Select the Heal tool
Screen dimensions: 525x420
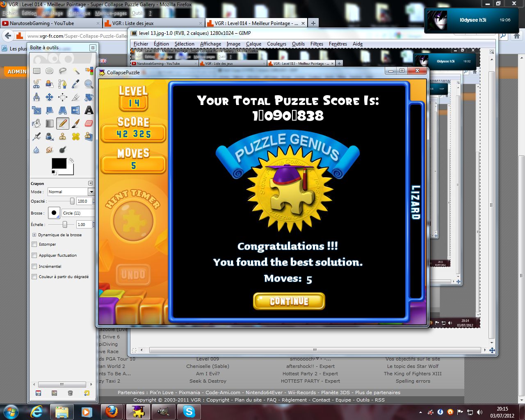pos(75,137)
